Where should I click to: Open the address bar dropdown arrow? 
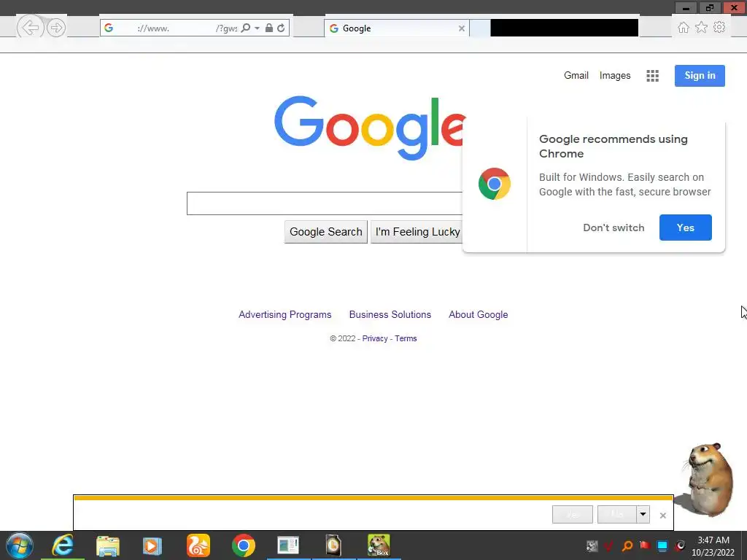coord(257,28)
